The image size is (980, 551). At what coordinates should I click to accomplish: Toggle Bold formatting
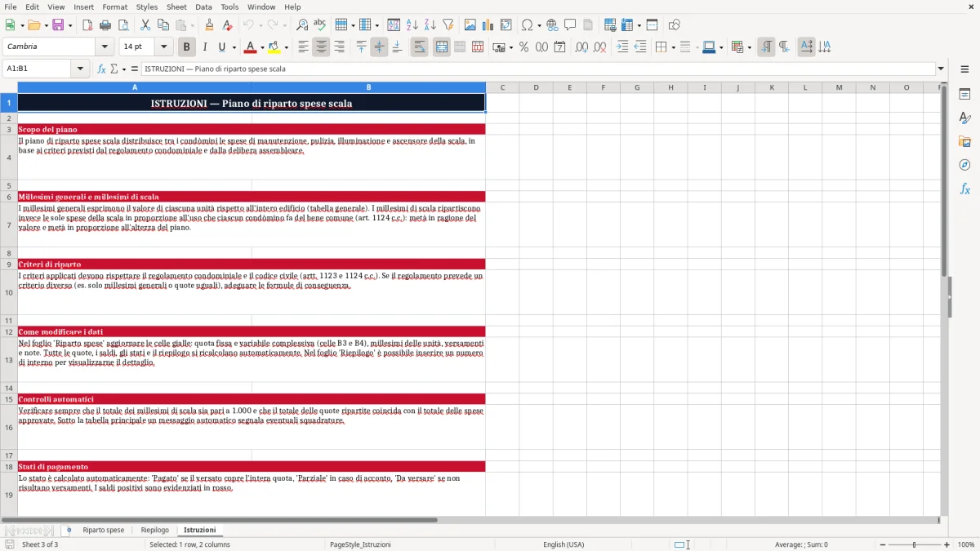186,47
